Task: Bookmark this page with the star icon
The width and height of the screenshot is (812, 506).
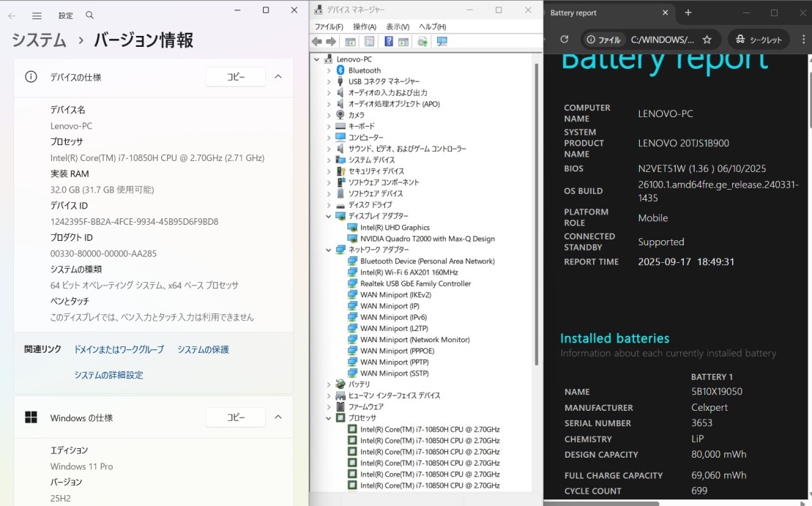Action: click(x=707, y=40)
